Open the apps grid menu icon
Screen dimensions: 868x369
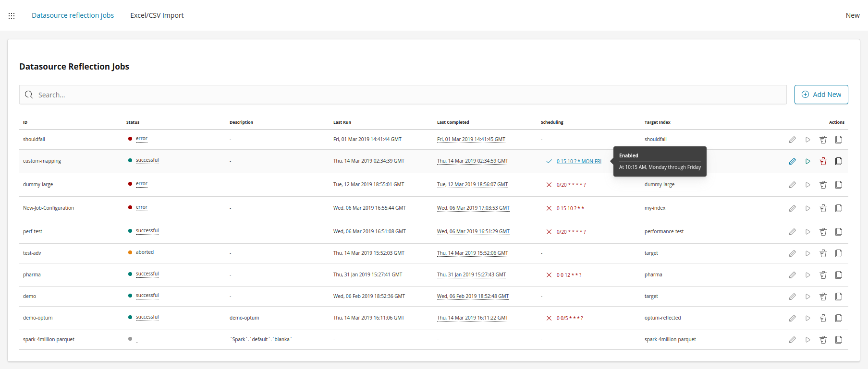coord(12,16)
